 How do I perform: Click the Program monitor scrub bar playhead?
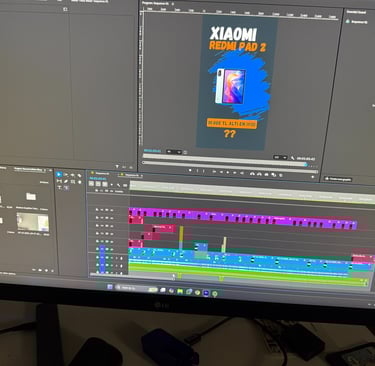click(x=305, y=164)
